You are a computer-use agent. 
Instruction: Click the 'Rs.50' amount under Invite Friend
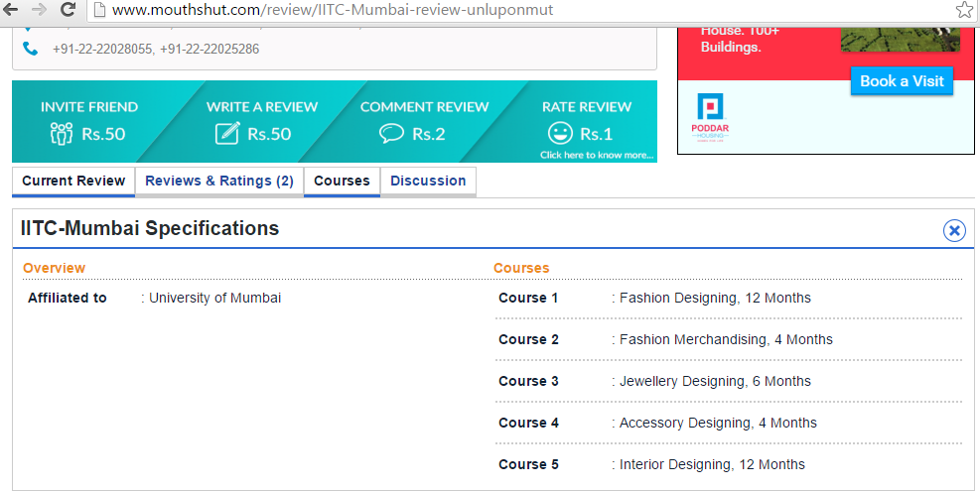[103, 134]
